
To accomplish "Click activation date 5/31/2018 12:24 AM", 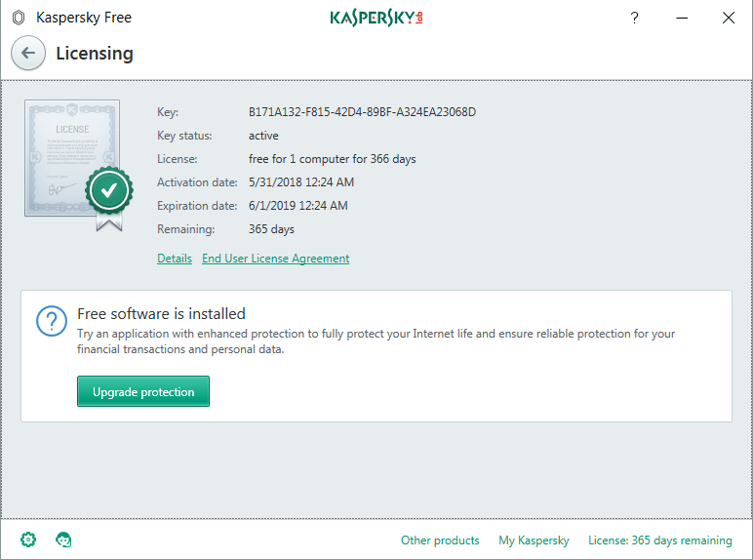I will pyautogui.click(x=301, y=182).
